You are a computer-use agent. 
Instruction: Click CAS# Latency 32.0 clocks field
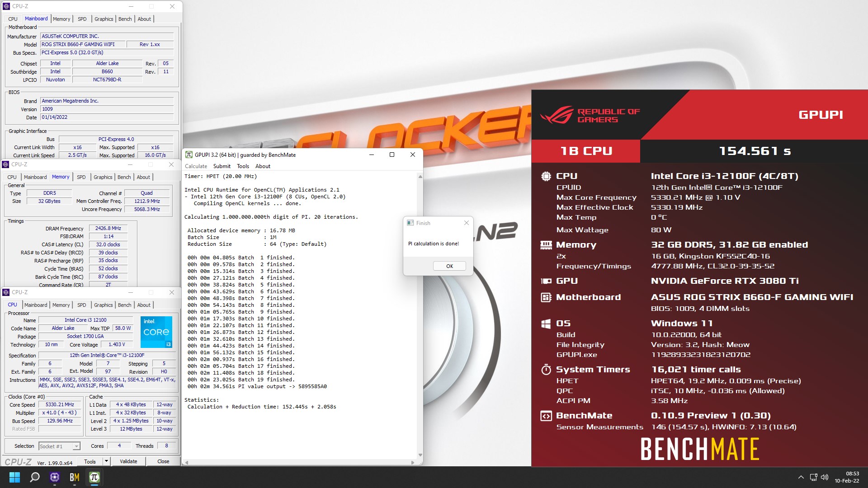click(x=108, y=244)
